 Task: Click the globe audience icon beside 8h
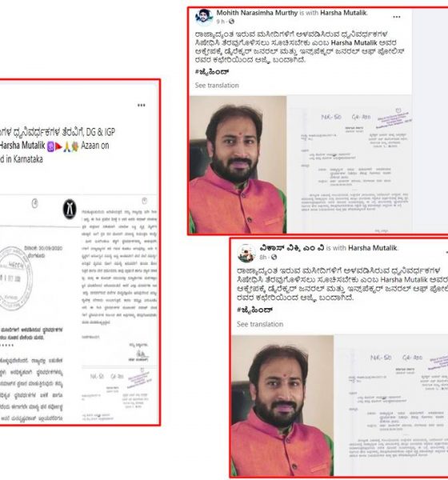pos(274,257)
